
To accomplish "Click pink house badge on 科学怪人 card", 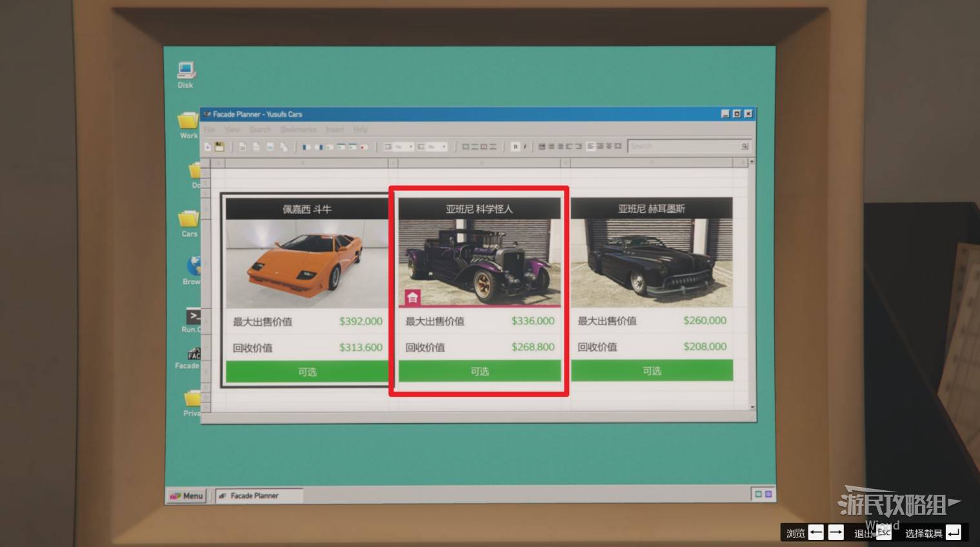I will 412,297.
